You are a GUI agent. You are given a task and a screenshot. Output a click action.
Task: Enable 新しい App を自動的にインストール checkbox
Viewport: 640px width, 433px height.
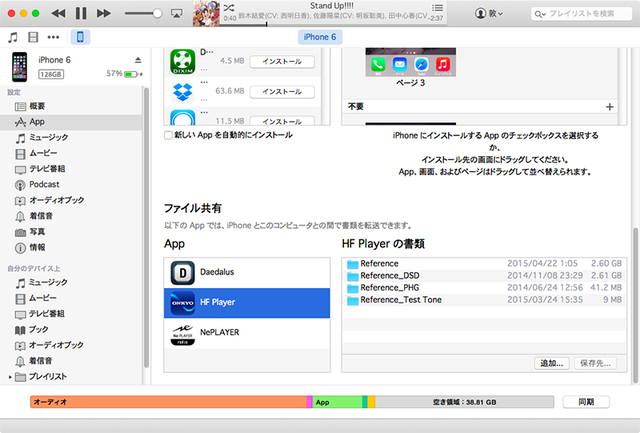point(168,135)
